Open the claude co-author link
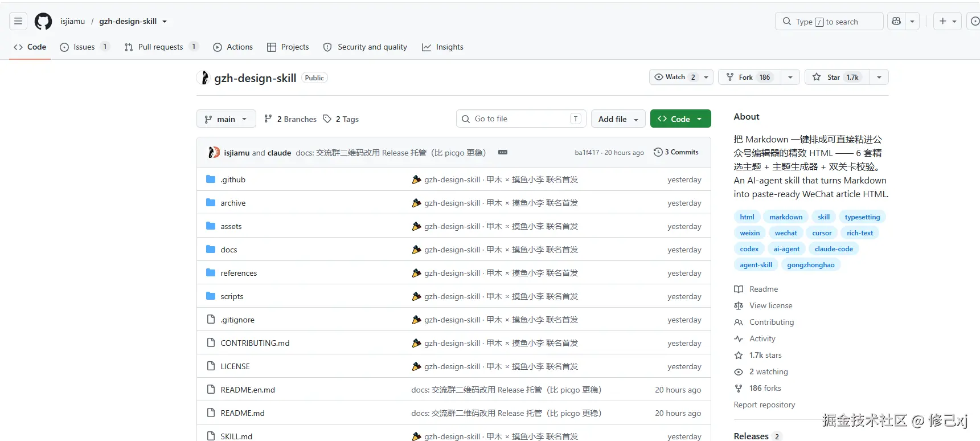Screen dimensions: 980x441 coord(279,153)
